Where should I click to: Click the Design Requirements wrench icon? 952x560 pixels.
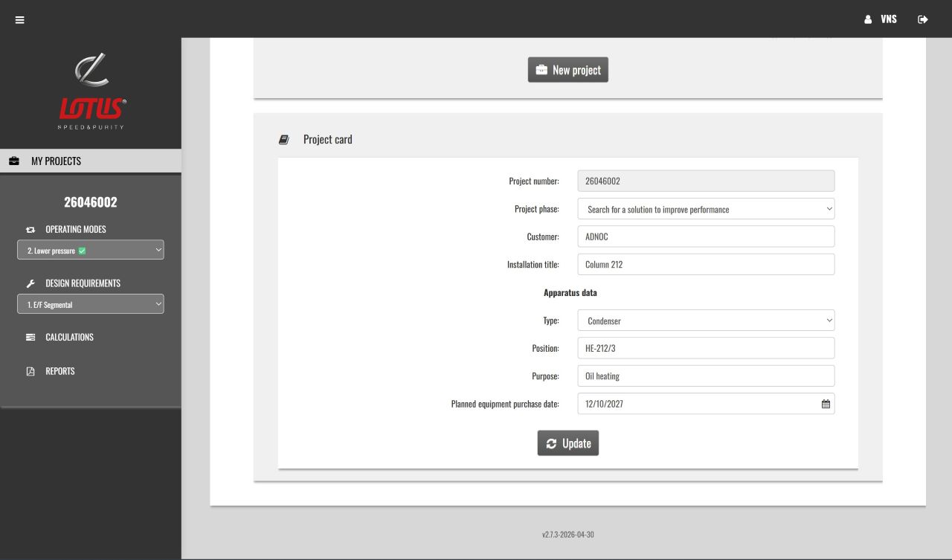coord(30,283)
